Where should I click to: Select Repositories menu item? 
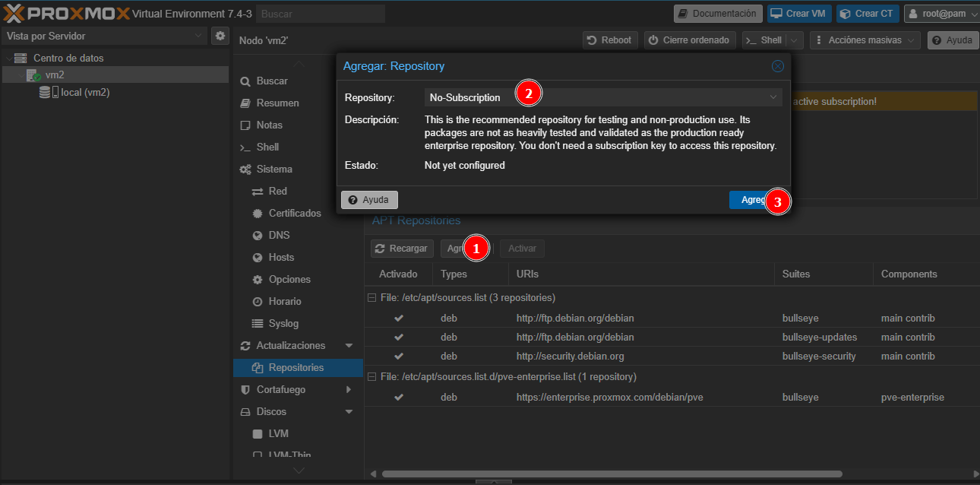[x=296, y=367]
